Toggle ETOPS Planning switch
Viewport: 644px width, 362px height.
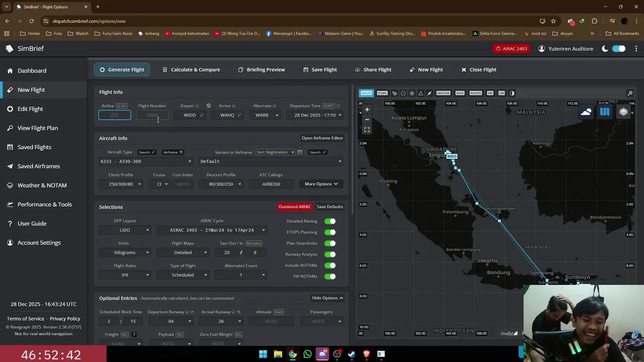pyautogui.click(x=330, y=232)
